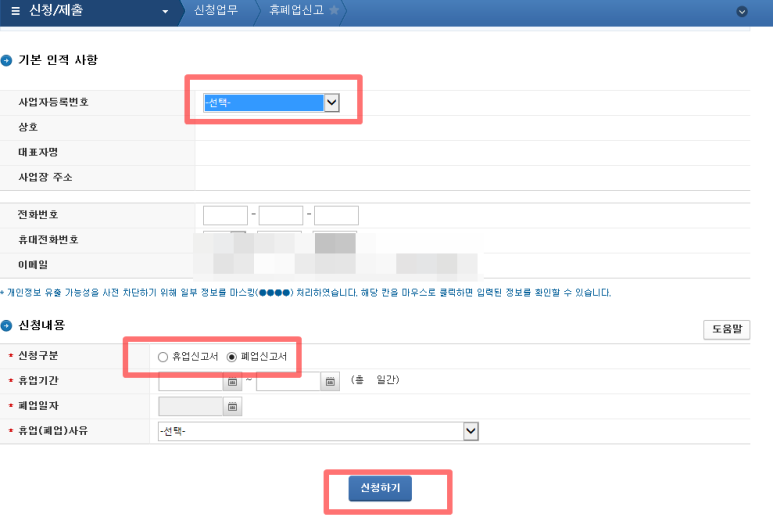Open the 휴폐업신고 breadcrumb tab
Screen dimensions: 773x521
tap(296, 10)
